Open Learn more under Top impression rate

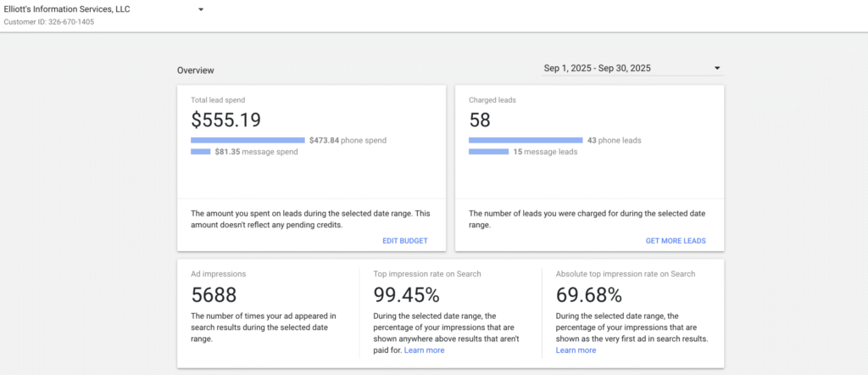[424, 350]
